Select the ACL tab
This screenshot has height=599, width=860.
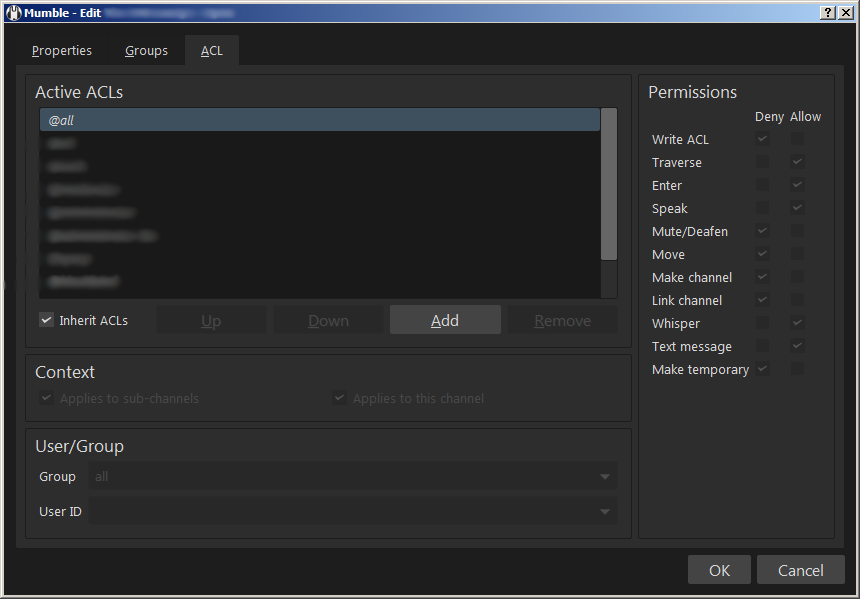pyautogui.click(x=212, y=50)
